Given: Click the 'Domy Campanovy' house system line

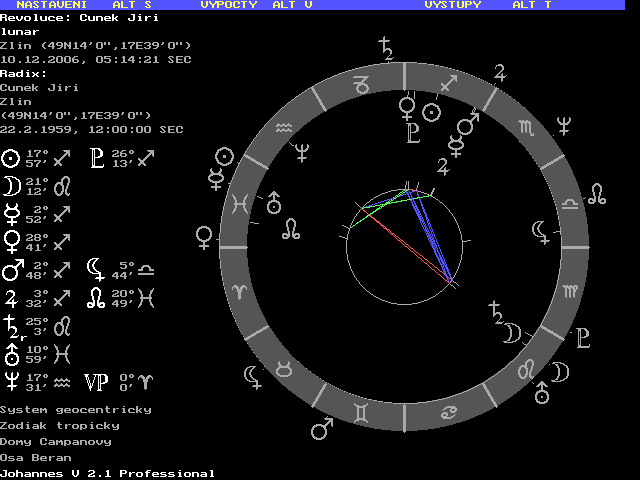Looking at the screenshot, I should [55, 441].
